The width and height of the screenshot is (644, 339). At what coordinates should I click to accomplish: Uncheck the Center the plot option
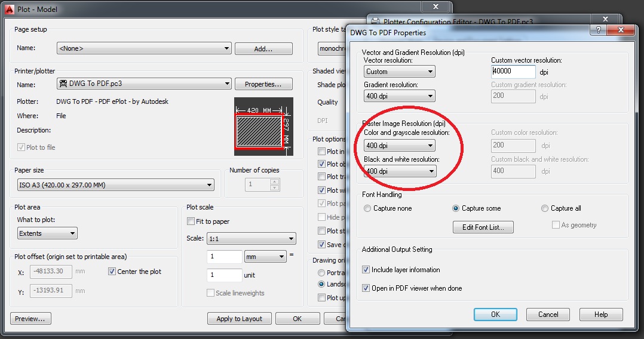112,272
